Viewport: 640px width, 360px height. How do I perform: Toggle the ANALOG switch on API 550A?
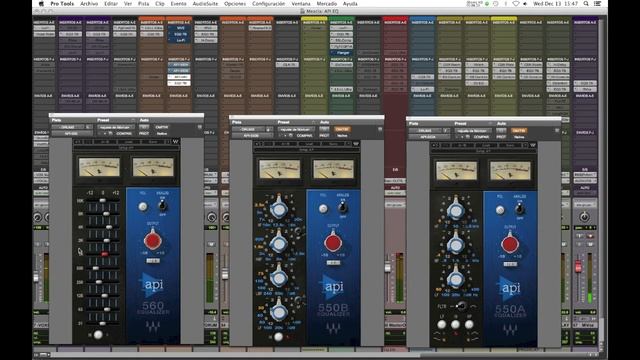point(520,209)
